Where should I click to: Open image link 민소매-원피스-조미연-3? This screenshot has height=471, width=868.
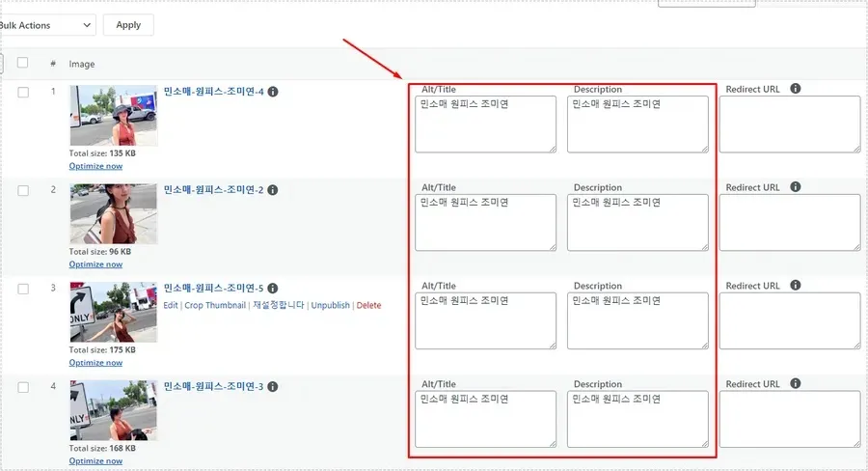[x=214, y=386]
